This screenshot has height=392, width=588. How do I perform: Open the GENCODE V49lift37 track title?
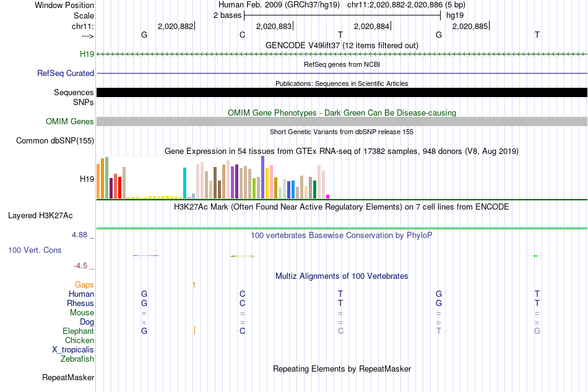tap(342, 45)
